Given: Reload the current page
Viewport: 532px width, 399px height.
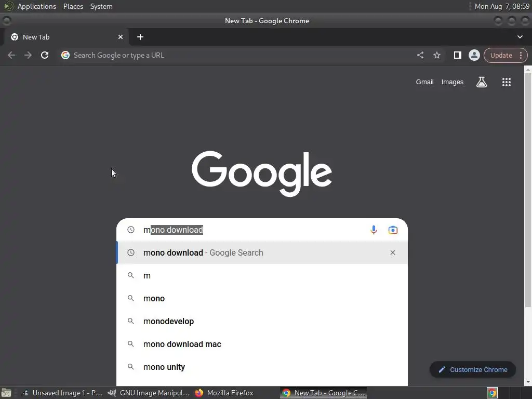Looking at the screenshot, I should point(45,55).
